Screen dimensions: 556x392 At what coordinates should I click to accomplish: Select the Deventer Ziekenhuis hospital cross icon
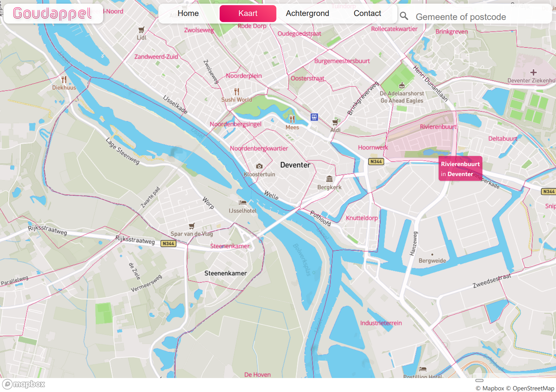(x=533, y=73)
